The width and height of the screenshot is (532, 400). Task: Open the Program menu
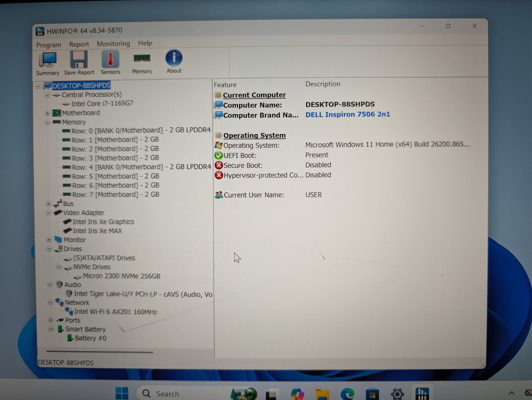(x=49, y=45)
